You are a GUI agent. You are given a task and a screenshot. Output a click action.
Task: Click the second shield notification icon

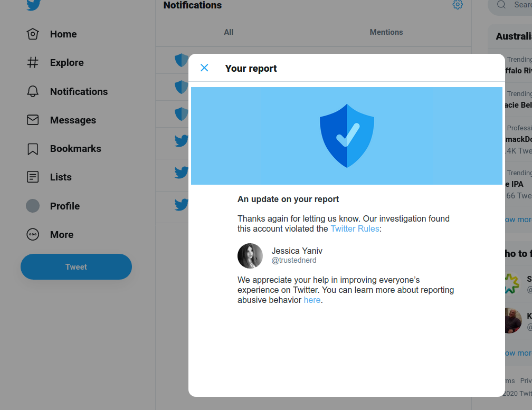pos(181,87)
